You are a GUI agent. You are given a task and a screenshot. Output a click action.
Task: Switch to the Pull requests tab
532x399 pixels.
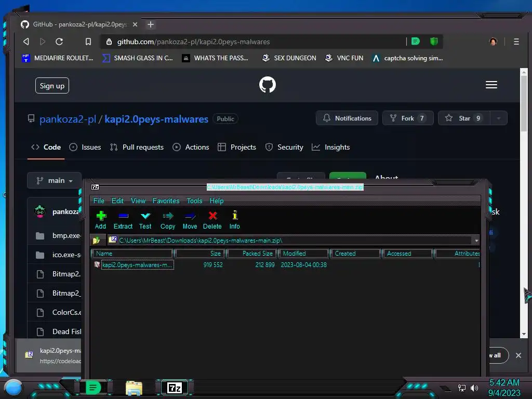point(137,147)
